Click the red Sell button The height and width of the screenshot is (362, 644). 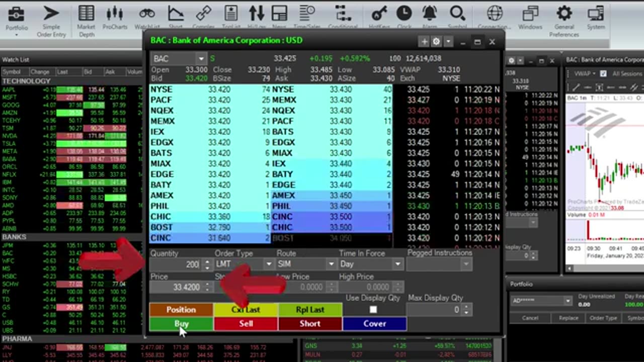(x=246, y=324)
